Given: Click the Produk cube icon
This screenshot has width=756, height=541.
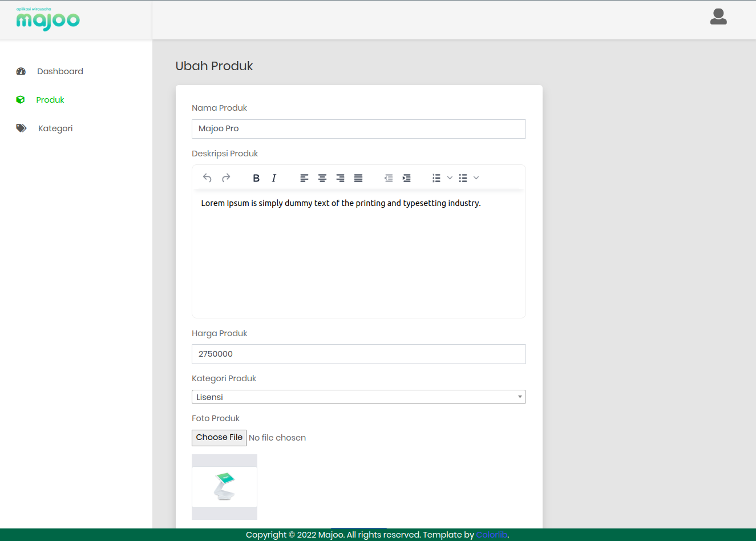Looking at the screenshot, I should 21,100.
